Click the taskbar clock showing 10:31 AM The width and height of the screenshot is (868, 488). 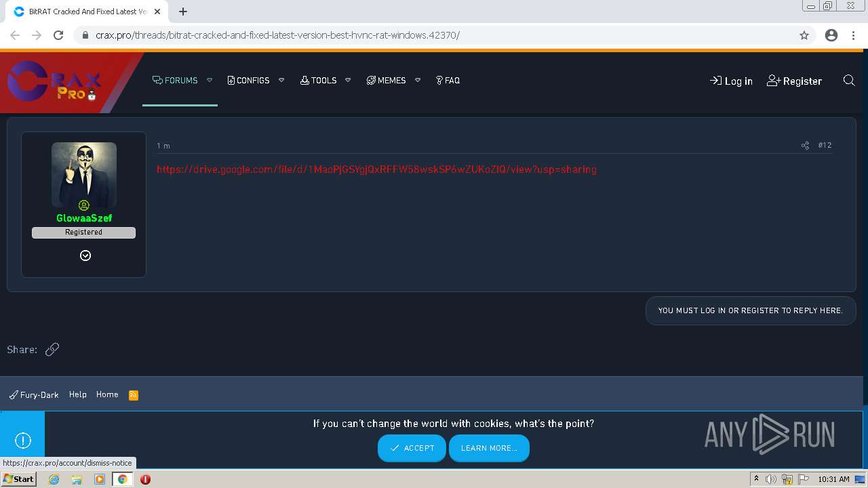point(833,479)
